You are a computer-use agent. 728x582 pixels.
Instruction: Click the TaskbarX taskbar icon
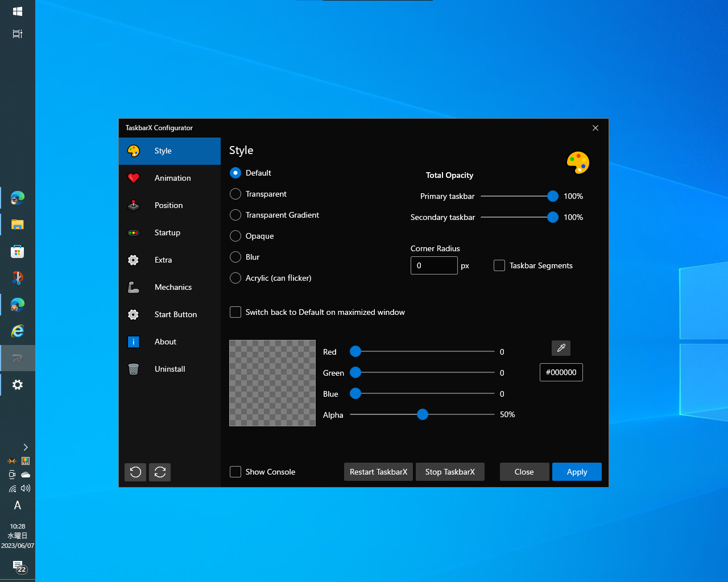click(18, 358)
